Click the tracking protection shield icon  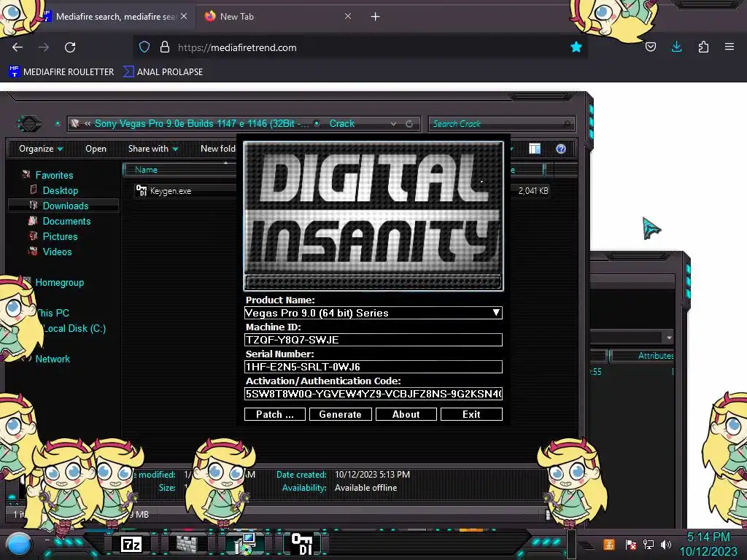tap(144, 47)
